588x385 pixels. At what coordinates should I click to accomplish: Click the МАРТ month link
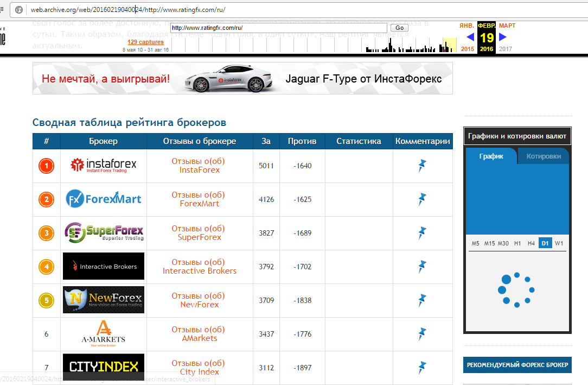point(507,26)
